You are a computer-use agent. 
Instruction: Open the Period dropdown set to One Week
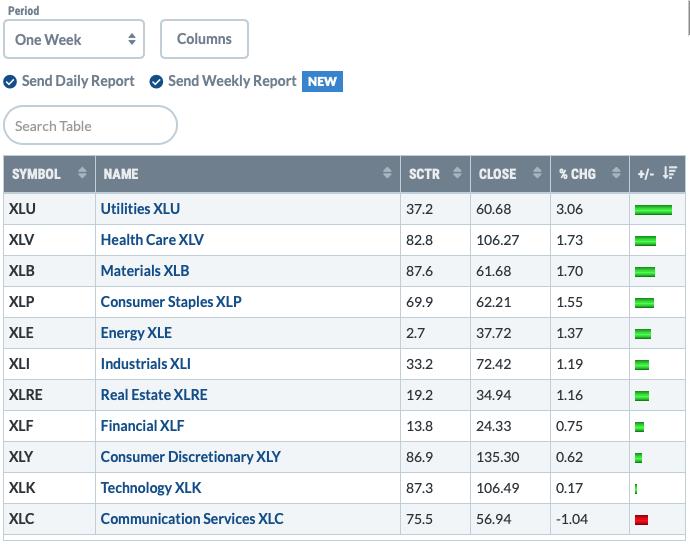pyautogui.click(x=74, y=39)
